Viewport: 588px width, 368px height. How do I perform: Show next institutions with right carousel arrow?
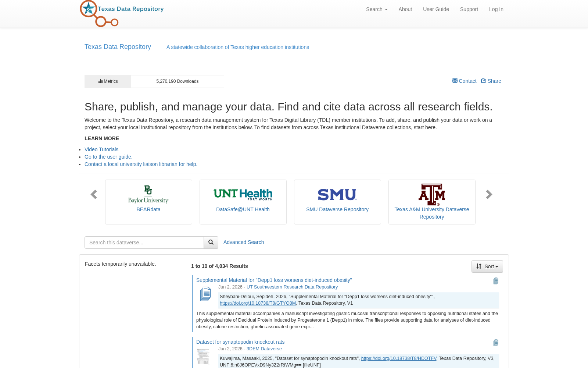pyautogui.click(x=489, y=194)
